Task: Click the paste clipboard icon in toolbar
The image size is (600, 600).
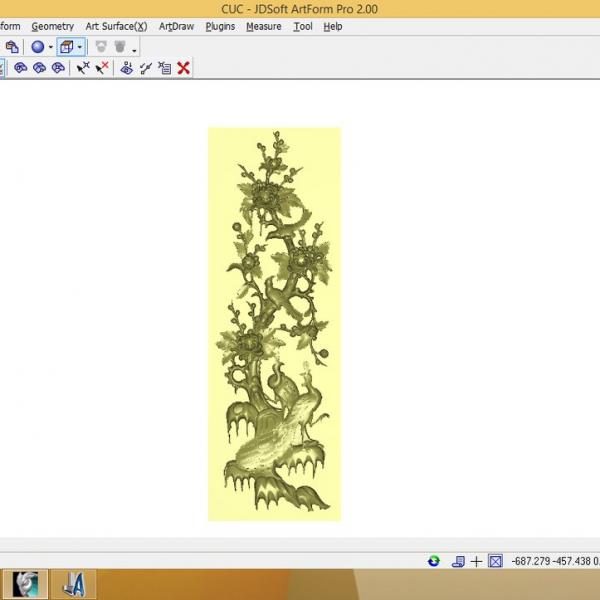Action: pyautogui.click(x=12, y=46)
